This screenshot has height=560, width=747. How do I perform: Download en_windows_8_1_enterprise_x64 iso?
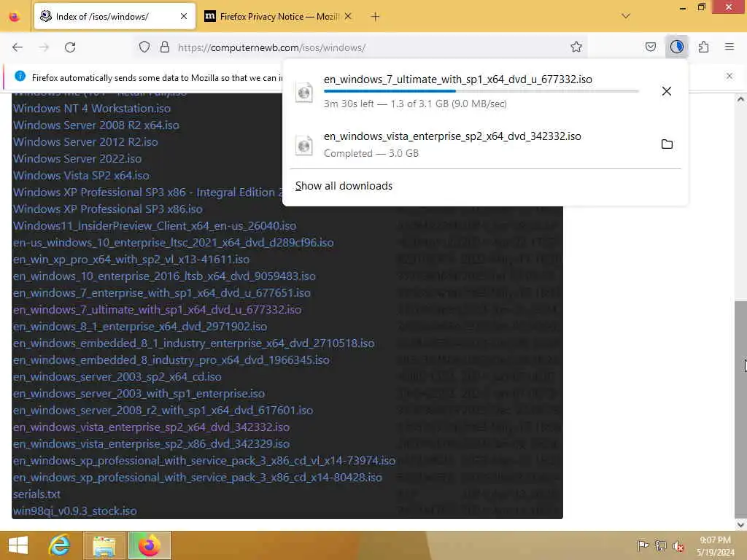click(139, 327)
